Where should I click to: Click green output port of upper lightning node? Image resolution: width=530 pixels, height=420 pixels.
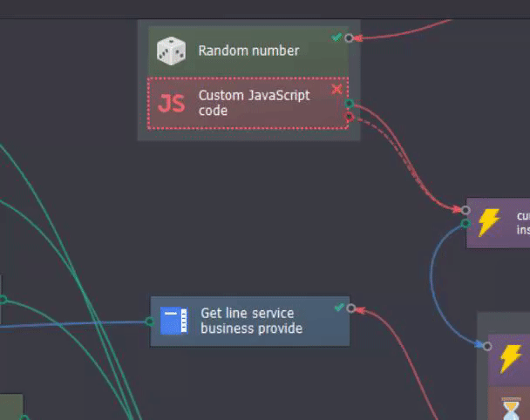pos(465,223)
